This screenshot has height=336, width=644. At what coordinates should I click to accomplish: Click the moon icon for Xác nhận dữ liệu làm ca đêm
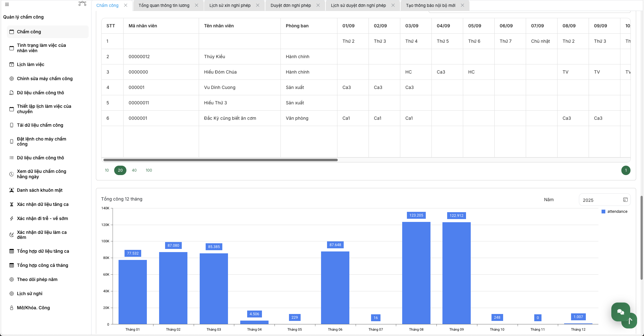(12, 235)
